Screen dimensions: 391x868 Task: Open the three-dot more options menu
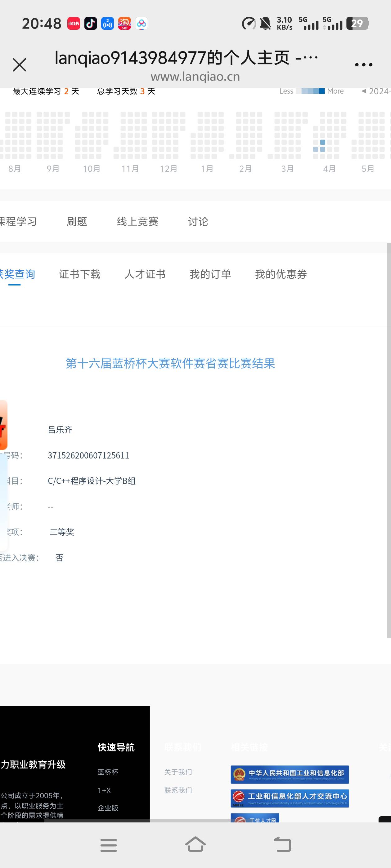(364, 65)
